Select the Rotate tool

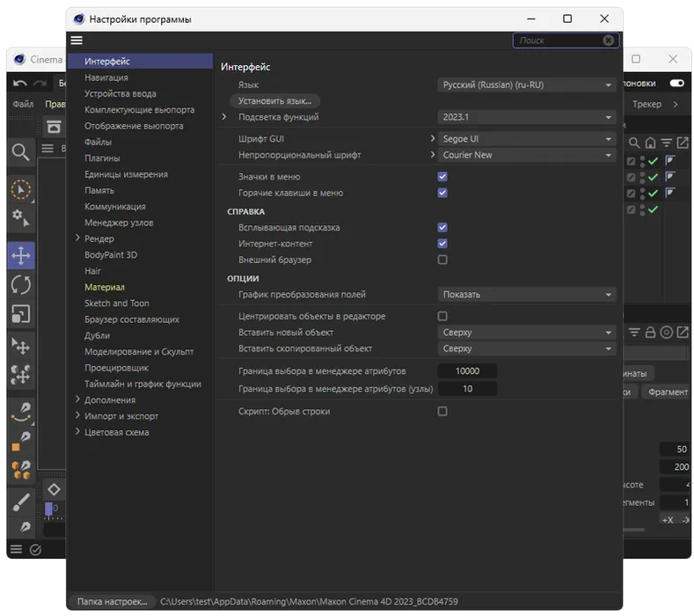(21, 285)
